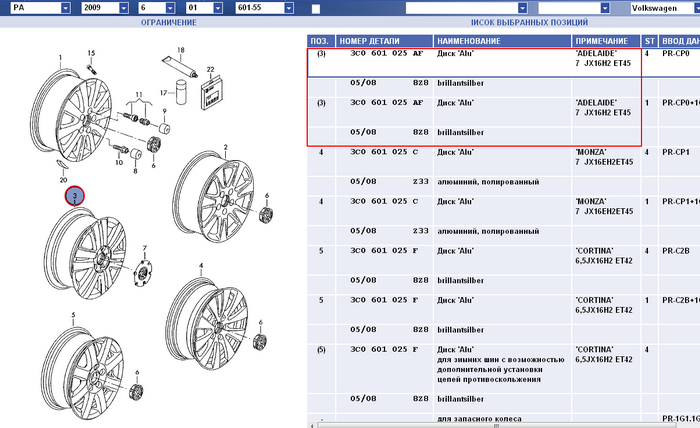Image resolution: width=700 pixels, height=428 pixels.
Task: Expand the main group 6 dropdown arrow
Action: pos(170,8)
